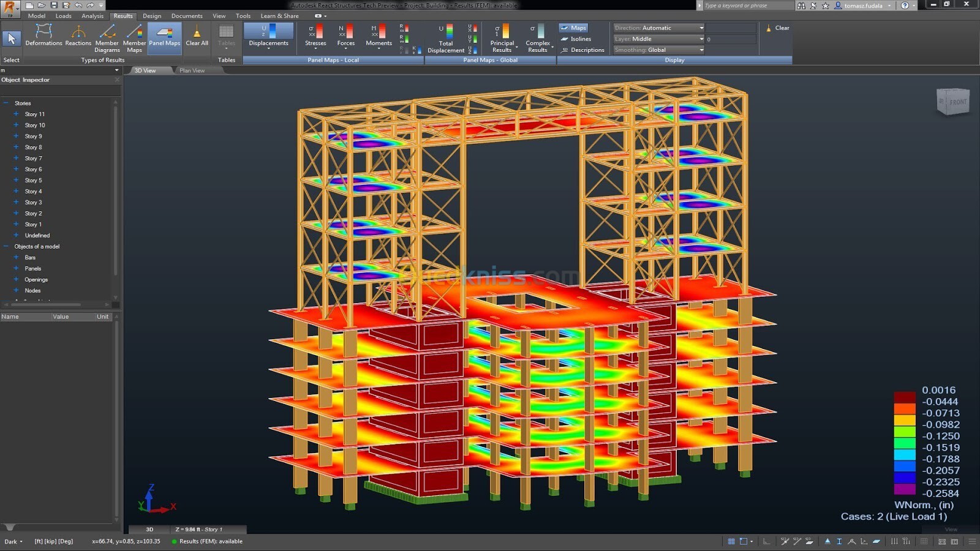Switch to the Analysis ribbon tab
This screenshot has width=980, height=551.
click(92, 16)
